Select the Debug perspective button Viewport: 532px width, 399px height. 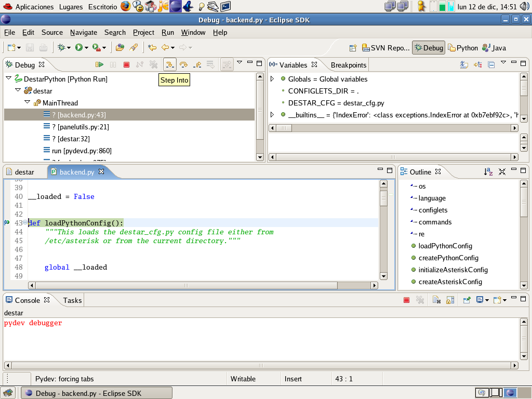pyautogui.click(x=429, y=48)
